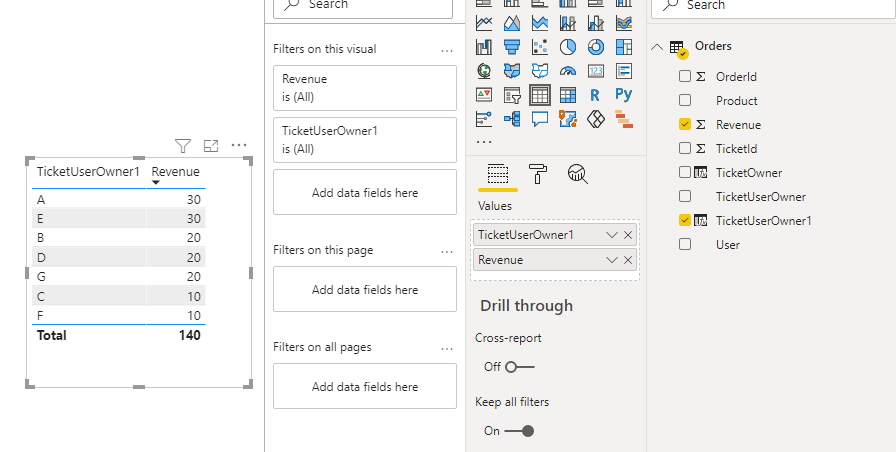Viewport: 896px width, 452px height.
Task: Expand the TicketUserOwner1 is (All) filter card
Action: [365, 140]
